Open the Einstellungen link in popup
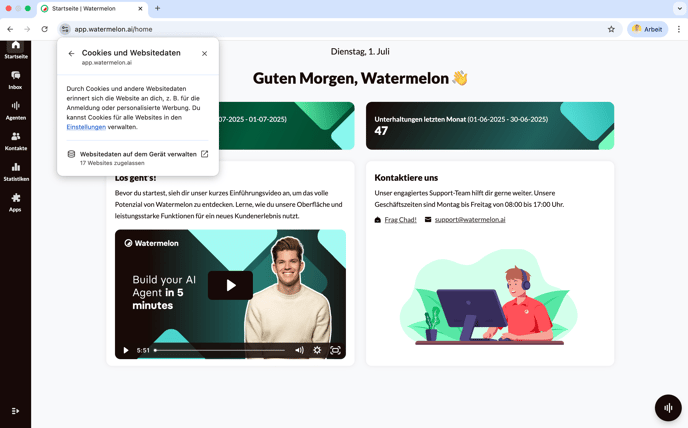688x428 pixels. (86, 127)
